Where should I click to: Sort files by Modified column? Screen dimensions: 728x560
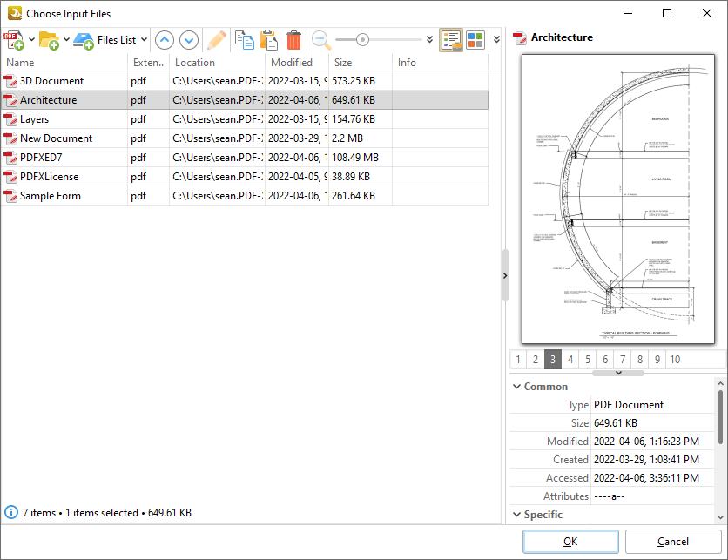(x=297, y=63)
